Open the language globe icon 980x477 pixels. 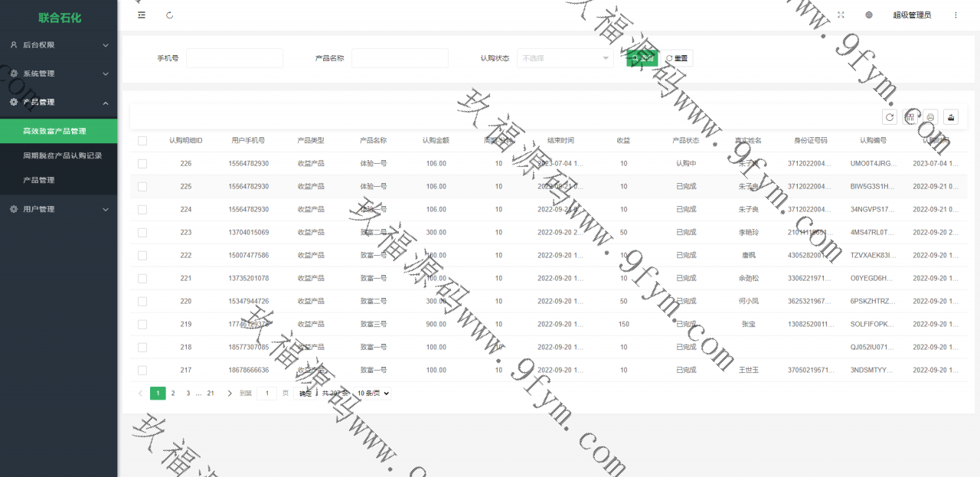tap(869, 15)
